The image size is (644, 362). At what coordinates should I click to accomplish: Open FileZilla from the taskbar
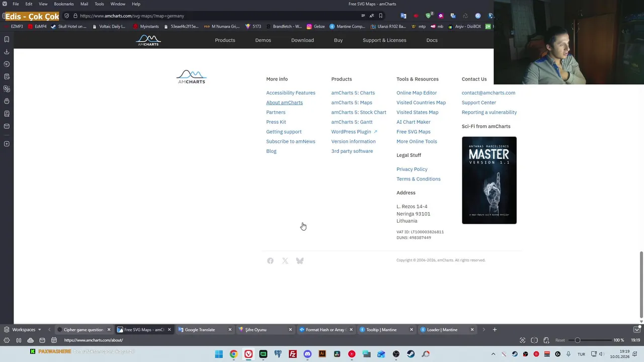coord(293,354)
